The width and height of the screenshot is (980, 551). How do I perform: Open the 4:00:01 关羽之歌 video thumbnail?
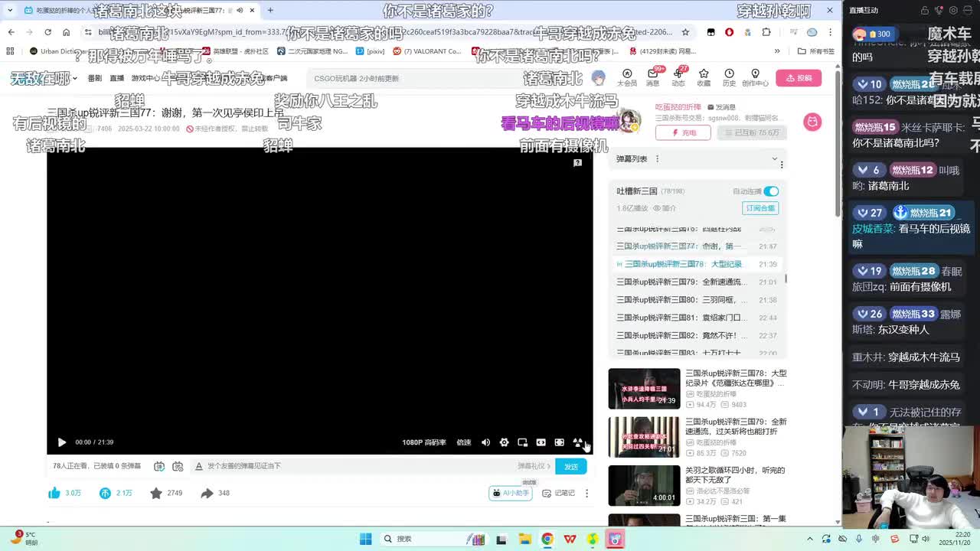(644, 485)
